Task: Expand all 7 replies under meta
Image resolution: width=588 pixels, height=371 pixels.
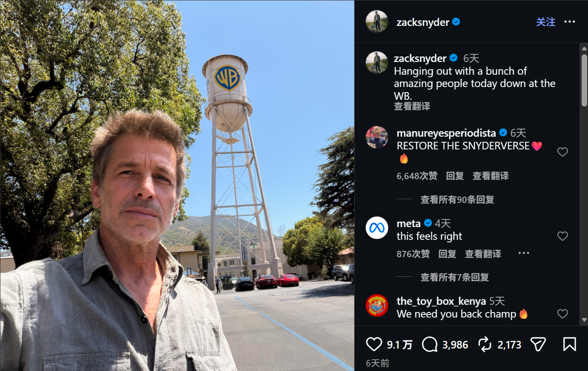Action: [x=454, y=277]
